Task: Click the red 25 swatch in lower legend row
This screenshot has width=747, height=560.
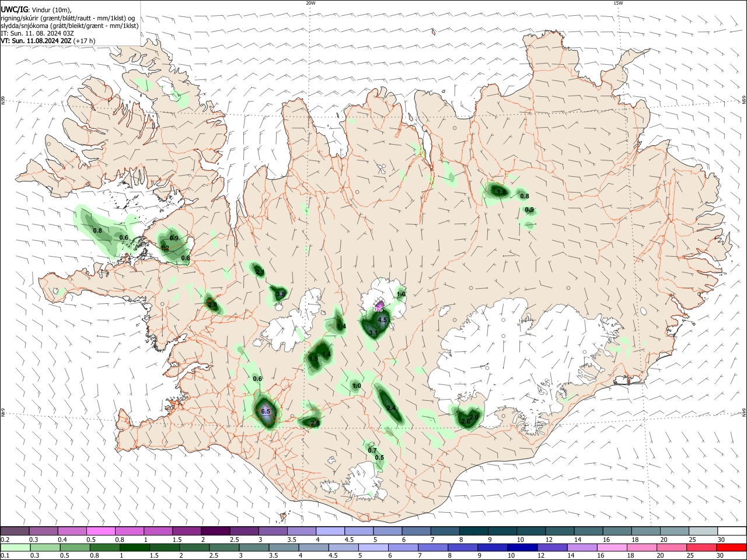Action: pos(701,547)
